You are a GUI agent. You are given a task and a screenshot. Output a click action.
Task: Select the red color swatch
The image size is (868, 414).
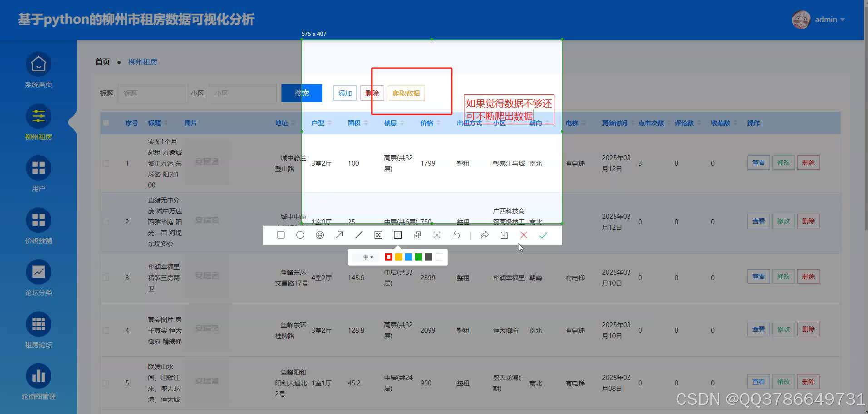[x=388, y=256]
